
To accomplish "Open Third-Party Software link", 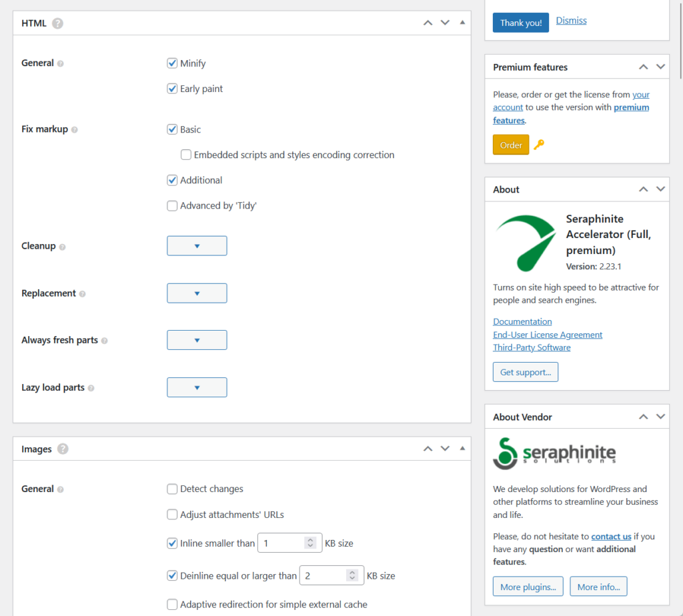I will pyautogui.click(x=532, y=347).
